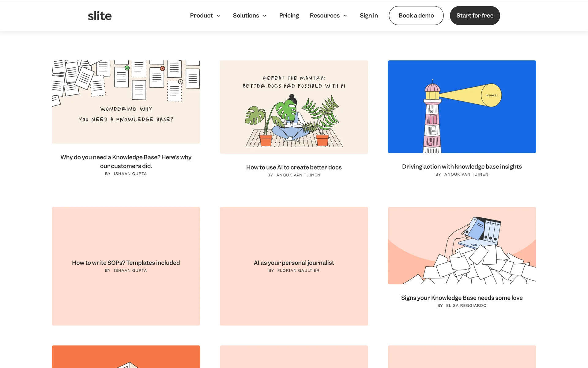Open 'AI as your personal journalist' article

point(294,263)
